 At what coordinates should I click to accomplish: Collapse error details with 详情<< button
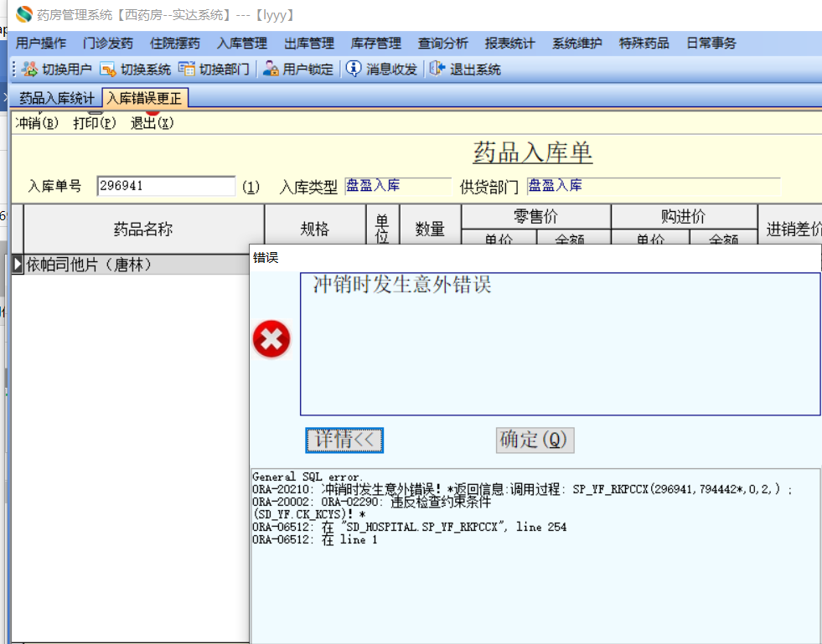click(344, 440)
